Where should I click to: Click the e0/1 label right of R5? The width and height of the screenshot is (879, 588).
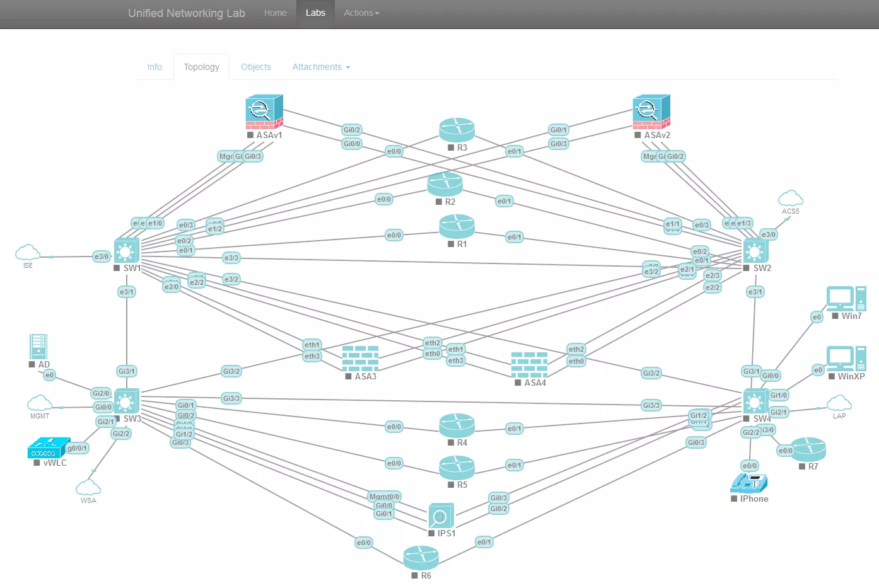pos(515,465)
